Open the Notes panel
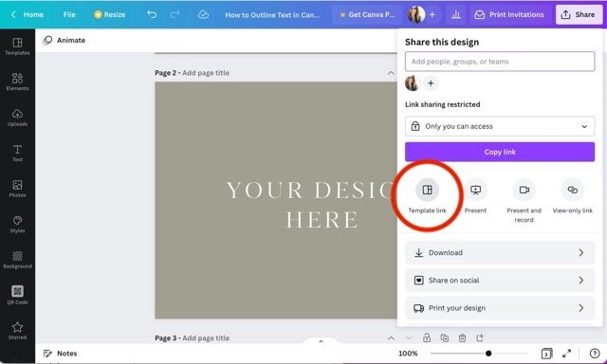Viewport: 607px width, 364px height. (60, 354)
